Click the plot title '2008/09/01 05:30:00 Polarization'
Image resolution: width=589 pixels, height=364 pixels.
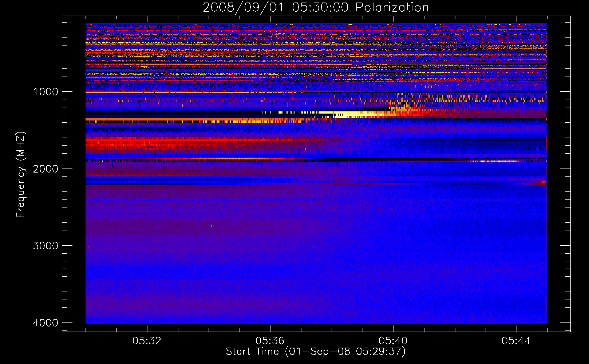(316, 8)
